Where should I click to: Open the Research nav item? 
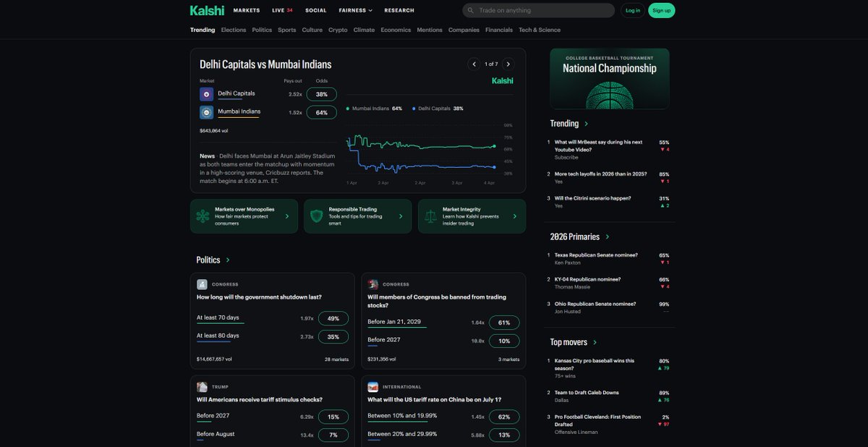click(399, 10)
